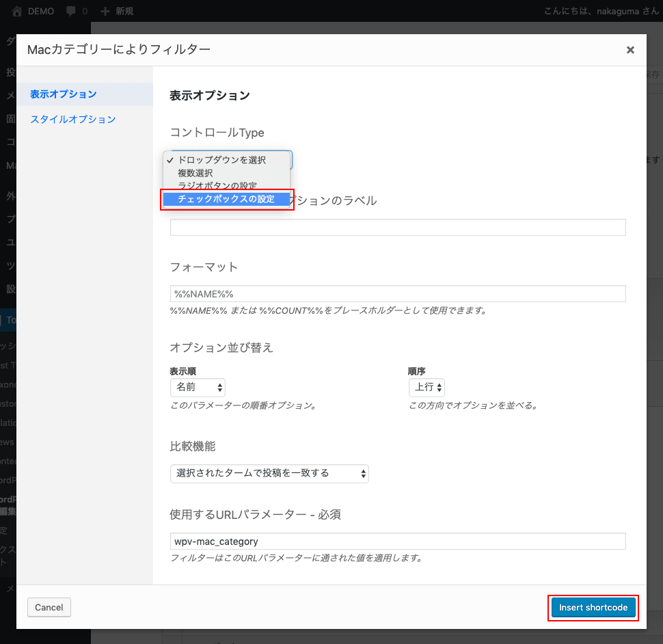Click the Cancel button

tap(49, 607)
